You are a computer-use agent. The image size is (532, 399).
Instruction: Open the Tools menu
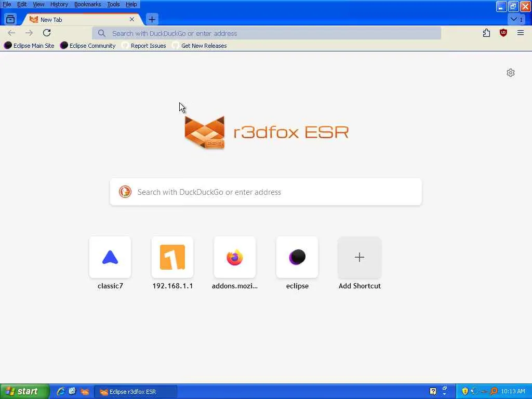coord(113,4)
